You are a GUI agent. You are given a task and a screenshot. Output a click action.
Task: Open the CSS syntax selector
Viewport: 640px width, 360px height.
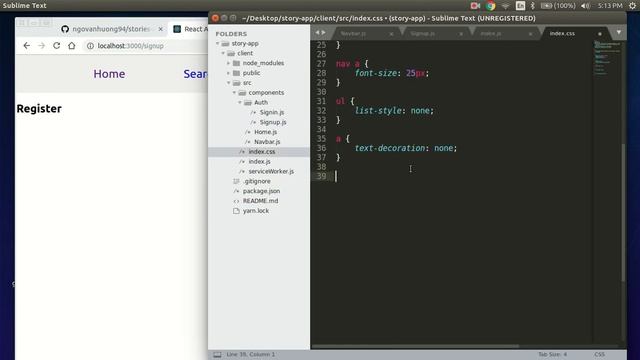coord(599,354)
